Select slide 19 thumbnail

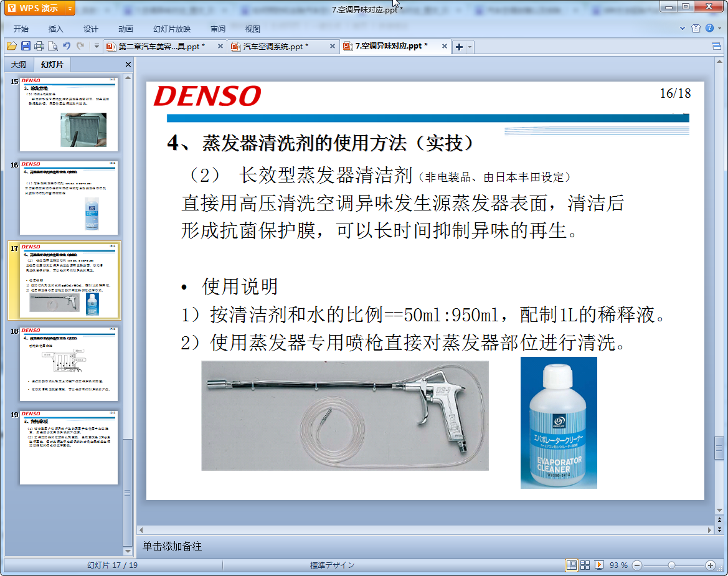tap(69, 448)
